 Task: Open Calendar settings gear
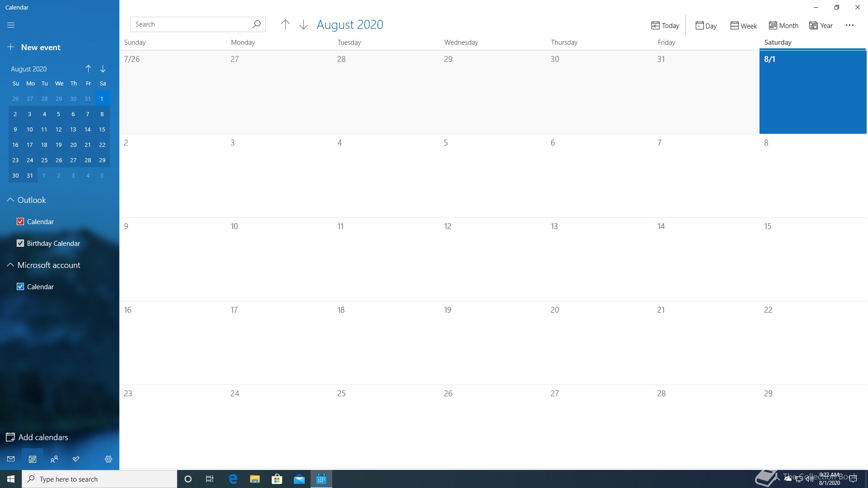click(x=108, y=459)
